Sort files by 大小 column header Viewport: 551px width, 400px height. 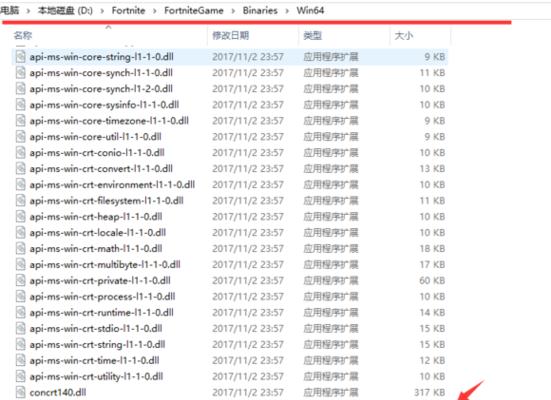[404, 36]
